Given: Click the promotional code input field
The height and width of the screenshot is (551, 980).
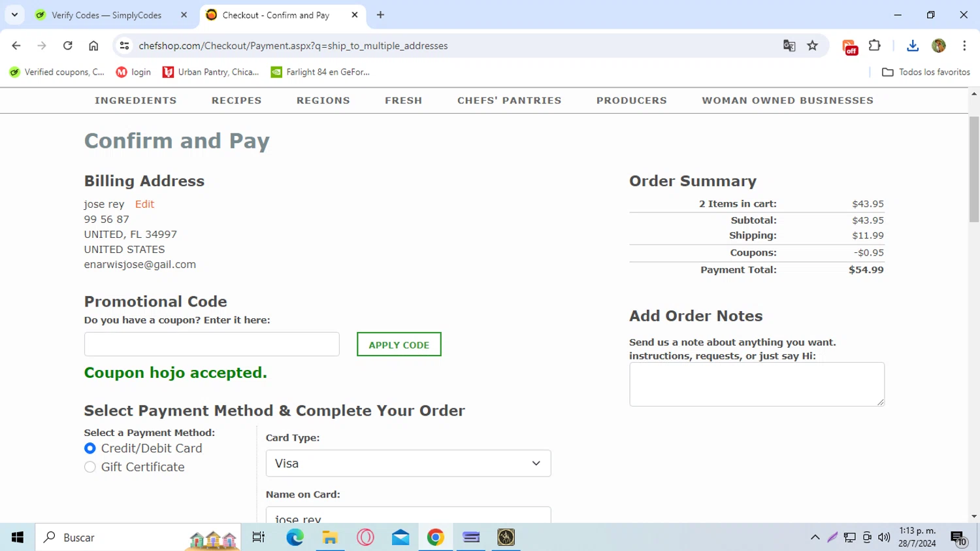Looking at the screenshot, I should (x=212, y=344).
